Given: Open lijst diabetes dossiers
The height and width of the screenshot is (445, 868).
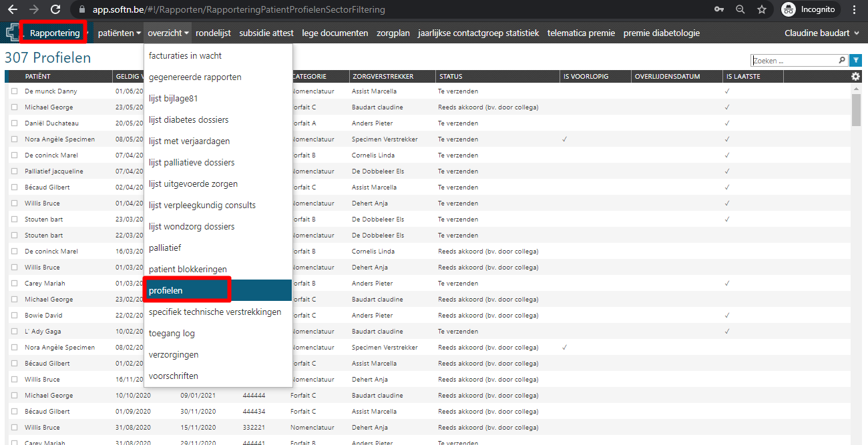Looking at the screenshot, I should (218, 119).
